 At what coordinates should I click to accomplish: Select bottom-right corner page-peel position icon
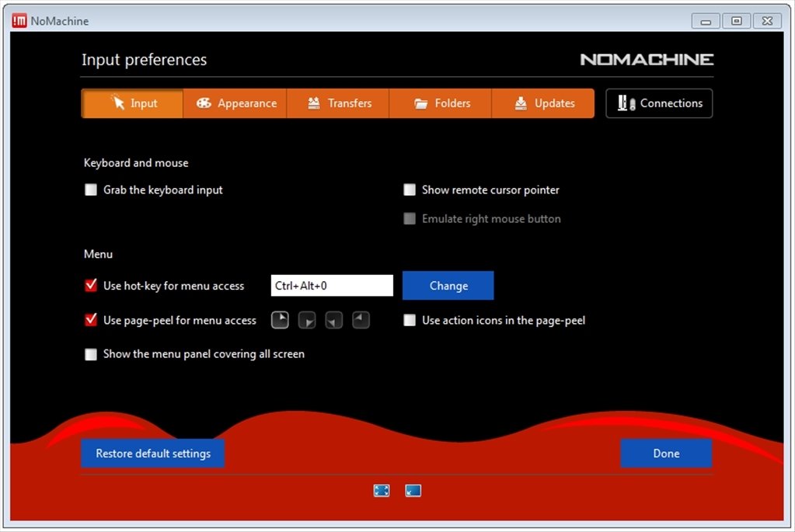coord(307,320)
